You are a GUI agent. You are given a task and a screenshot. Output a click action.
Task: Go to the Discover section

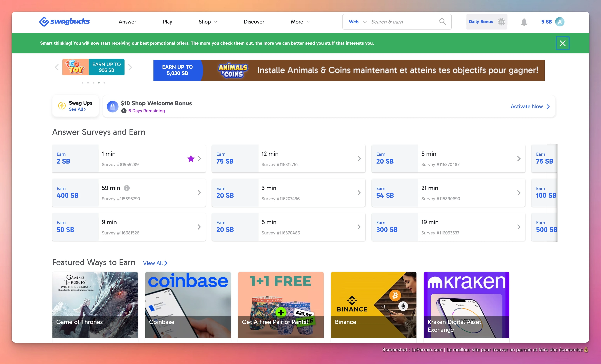254,22
